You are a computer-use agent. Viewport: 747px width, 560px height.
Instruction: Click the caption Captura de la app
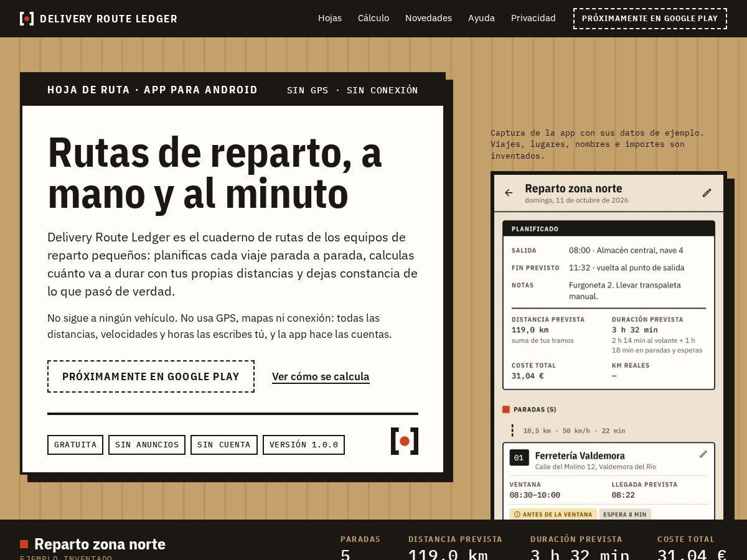[x=598, y=144]
